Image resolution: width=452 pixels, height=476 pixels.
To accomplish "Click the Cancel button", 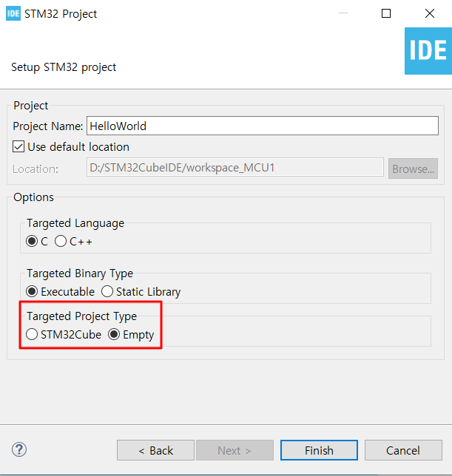I will point(403,450).
